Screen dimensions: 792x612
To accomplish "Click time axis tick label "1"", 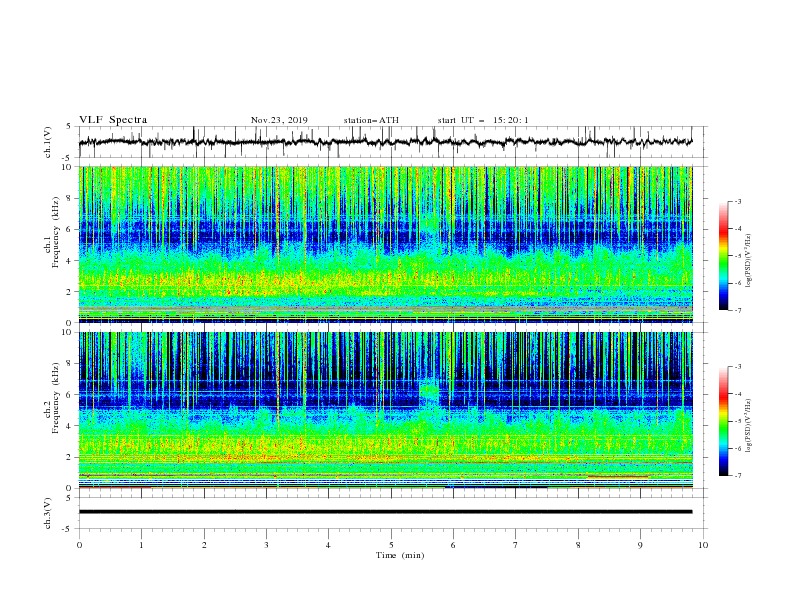I will 141,545.
